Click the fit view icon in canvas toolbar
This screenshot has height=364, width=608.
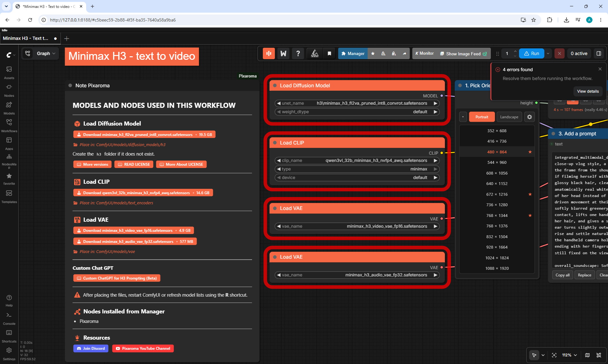pyautogui.click(x=554, y=355)
